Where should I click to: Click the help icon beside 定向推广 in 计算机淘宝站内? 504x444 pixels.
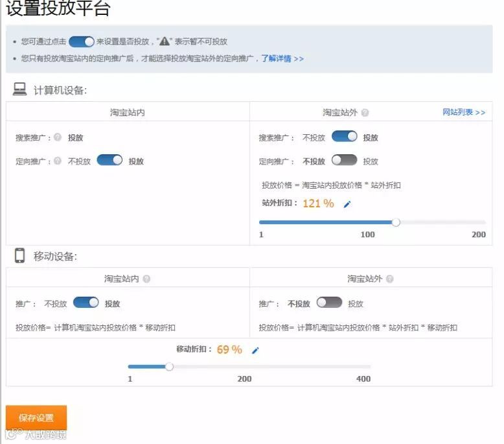[x=58, y=161]
